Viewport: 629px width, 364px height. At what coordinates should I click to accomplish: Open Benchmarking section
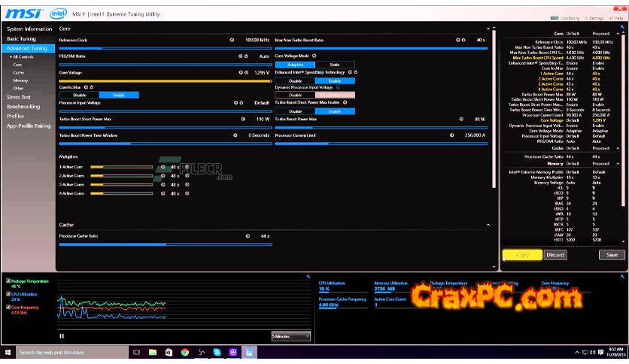pyautogui.click(x=23, y=107)
